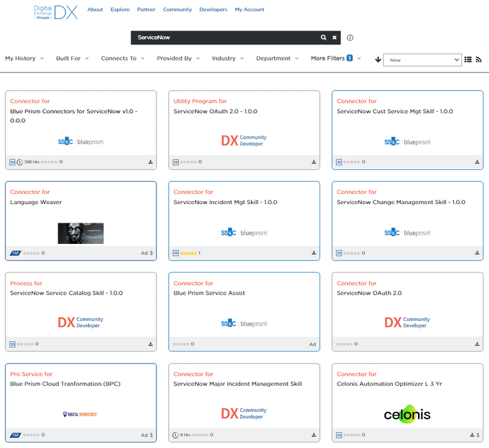Download ServiceNow Change Management Skill
489x448 pixels.
477,253
